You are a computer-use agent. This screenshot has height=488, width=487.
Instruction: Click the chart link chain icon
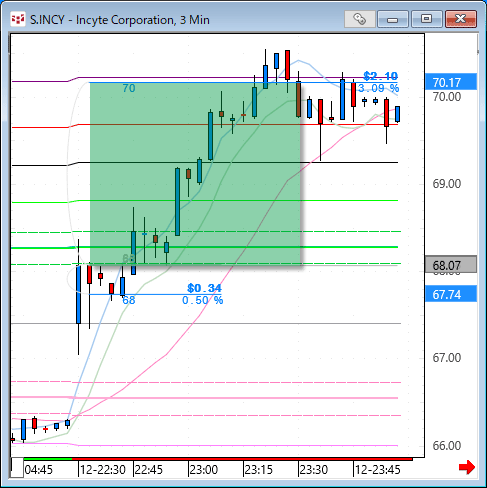click(x=360, y=19)
